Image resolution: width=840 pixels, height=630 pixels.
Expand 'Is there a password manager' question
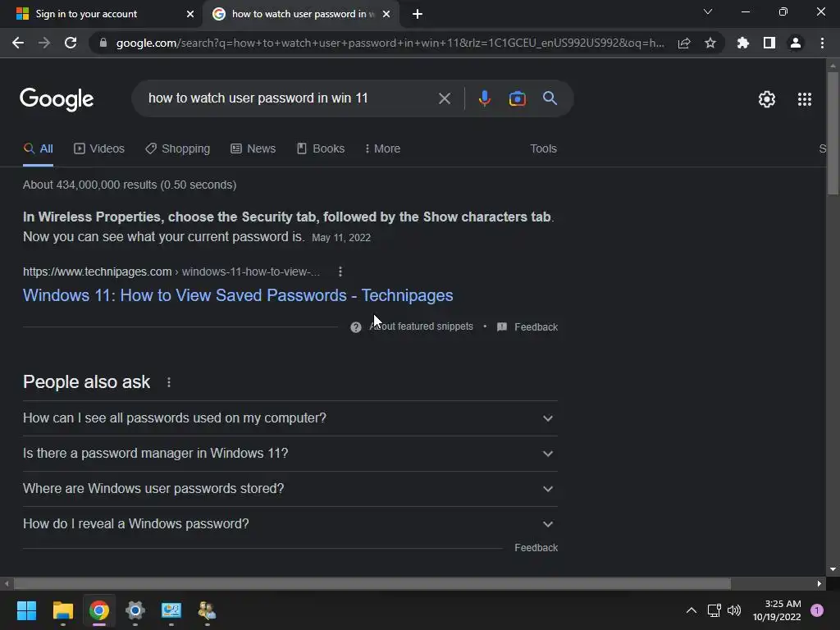tap(290, 453)
